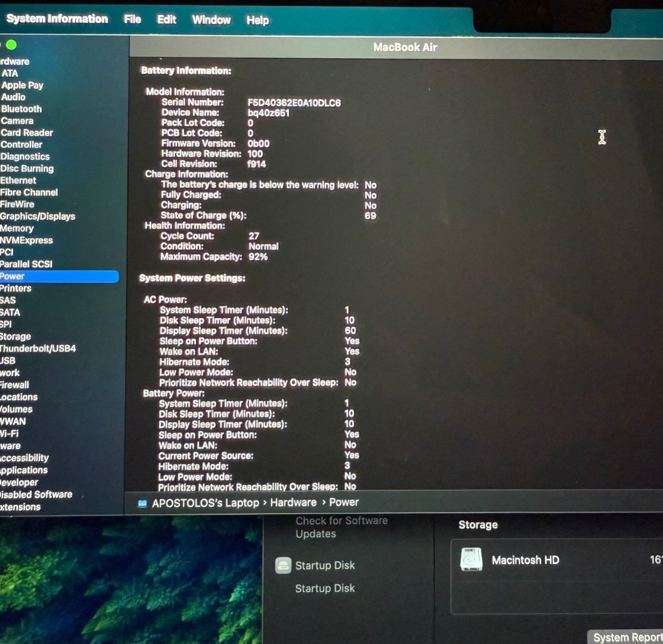The height and width of the screenshot is (644, 663).
Task: Select Disabled Software in the sidebar
Action: [x=36, y=494]
